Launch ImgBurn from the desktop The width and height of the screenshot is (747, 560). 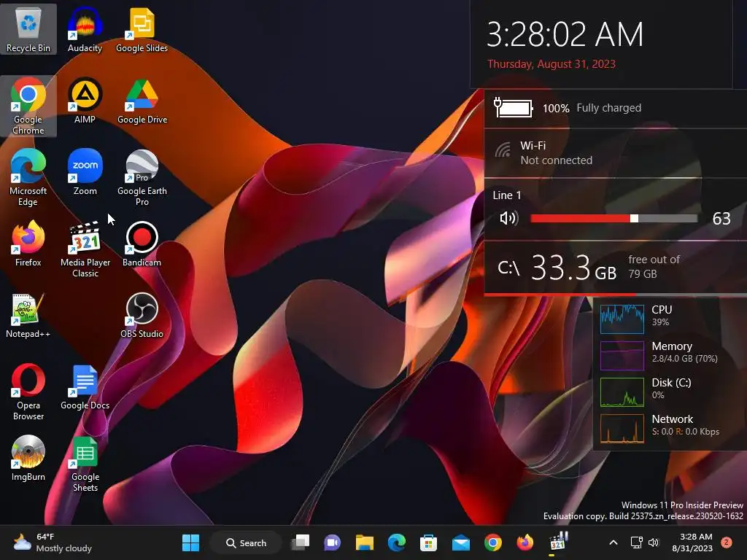pos(28,458)
